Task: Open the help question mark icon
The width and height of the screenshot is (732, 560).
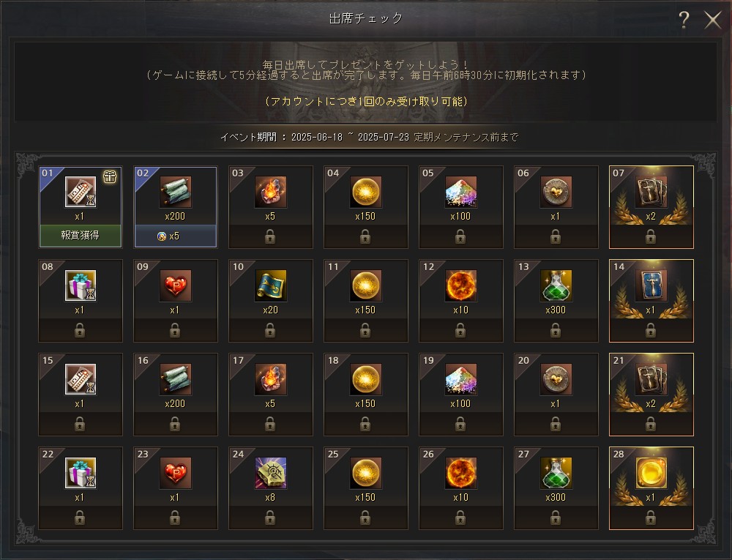Action: point(684,20)
